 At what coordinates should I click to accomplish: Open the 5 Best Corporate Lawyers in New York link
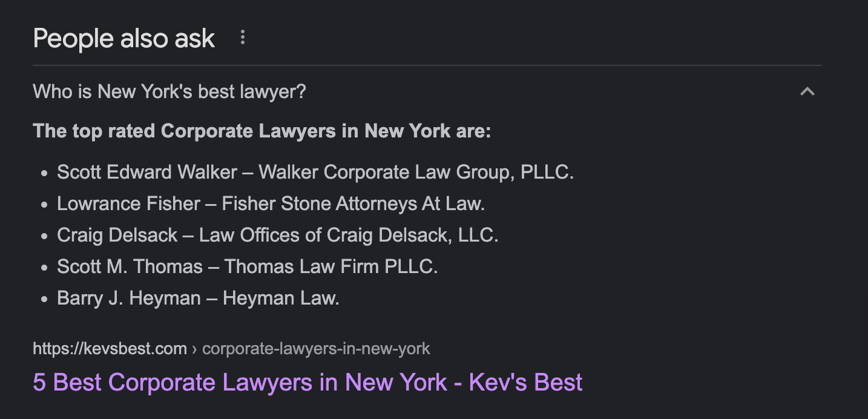coord(307,382)
